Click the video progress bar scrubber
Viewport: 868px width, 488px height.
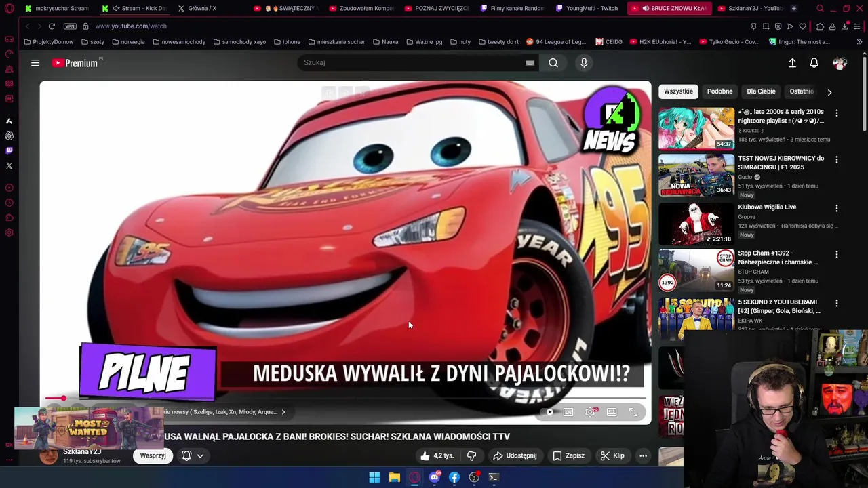coord(63,399)
